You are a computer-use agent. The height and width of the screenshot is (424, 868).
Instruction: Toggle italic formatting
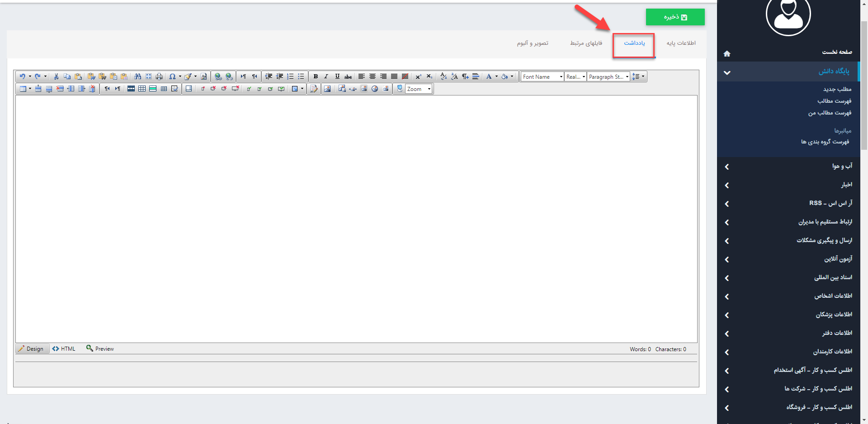[x=326, y=76]
